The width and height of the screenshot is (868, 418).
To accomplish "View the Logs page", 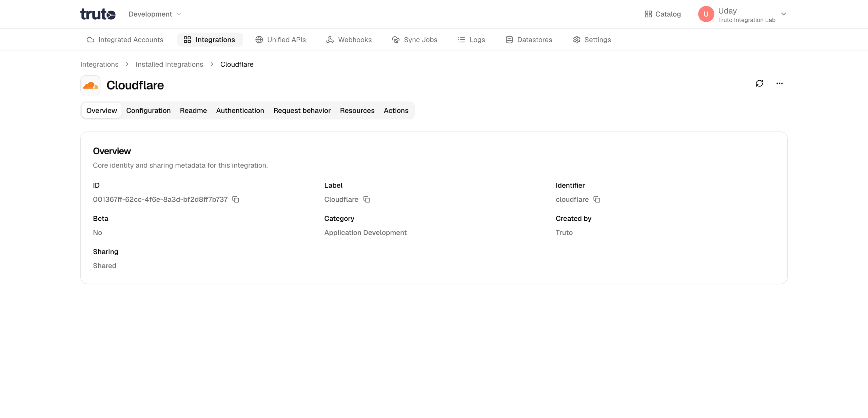I will tap(471, 40).
